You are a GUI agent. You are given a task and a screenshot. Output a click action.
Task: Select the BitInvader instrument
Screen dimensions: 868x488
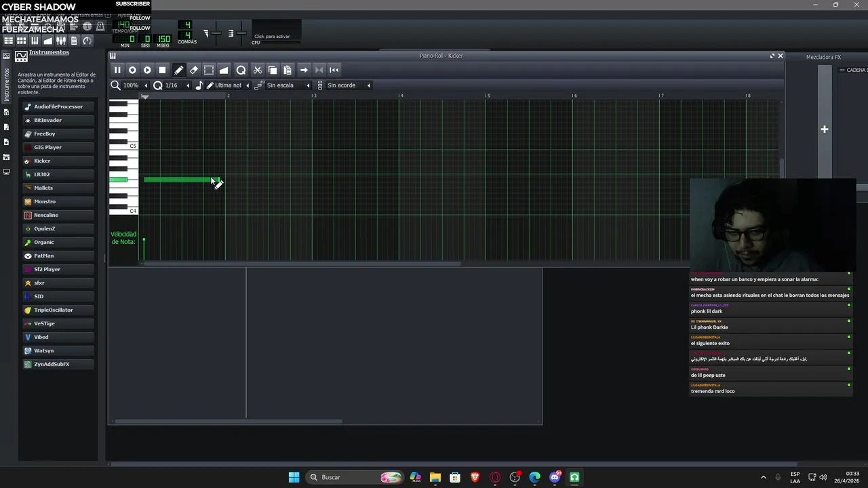60,120
